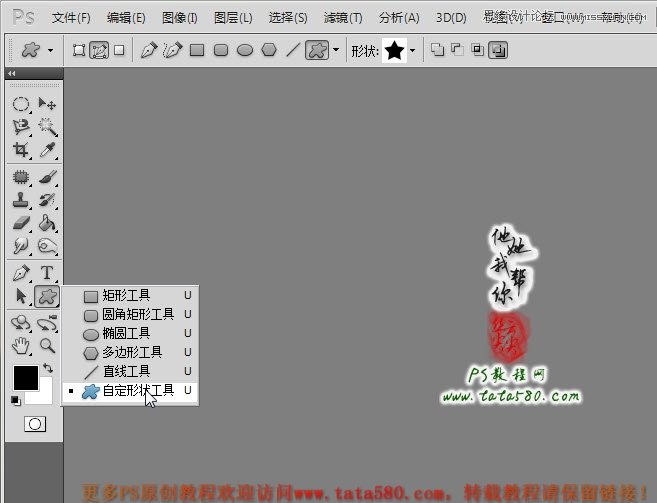This screenshot has width=657, height=503.
Task: Open the 3D(D) menu
Action: (451, 18)
